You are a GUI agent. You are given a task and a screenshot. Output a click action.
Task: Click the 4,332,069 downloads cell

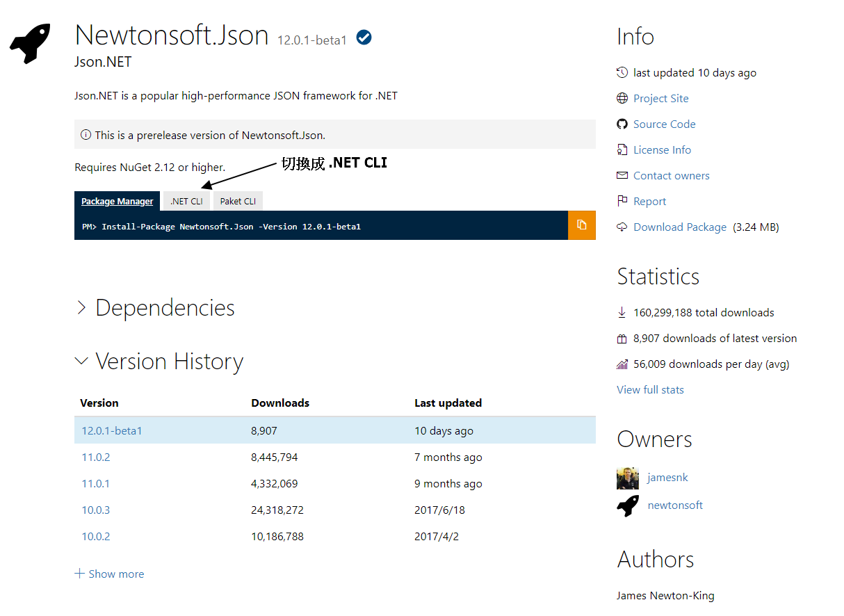coord(275,483)
